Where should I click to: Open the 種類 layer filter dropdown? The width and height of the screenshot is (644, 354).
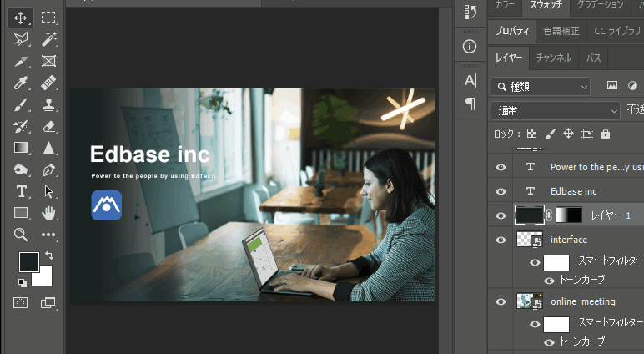[541, 87]
